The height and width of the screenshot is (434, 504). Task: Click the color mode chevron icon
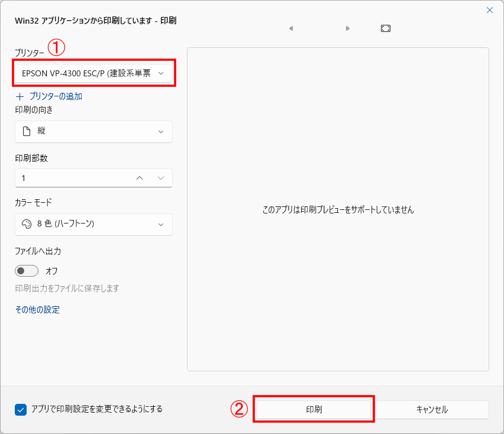pos(161,225)
